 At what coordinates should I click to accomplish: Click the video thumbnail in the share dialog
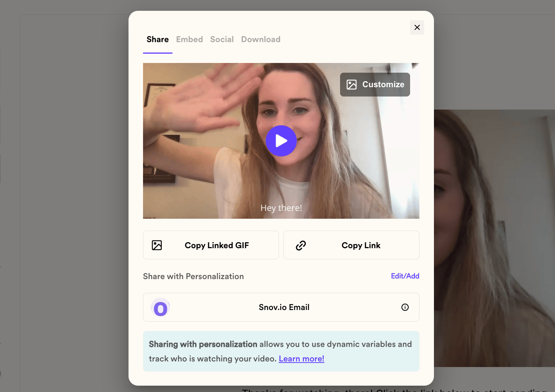[281, 141]
